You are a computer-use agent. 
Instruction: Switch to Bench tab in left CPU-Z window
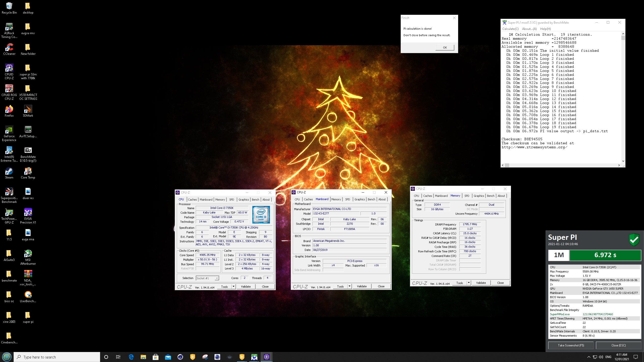(x=255, y=199)
